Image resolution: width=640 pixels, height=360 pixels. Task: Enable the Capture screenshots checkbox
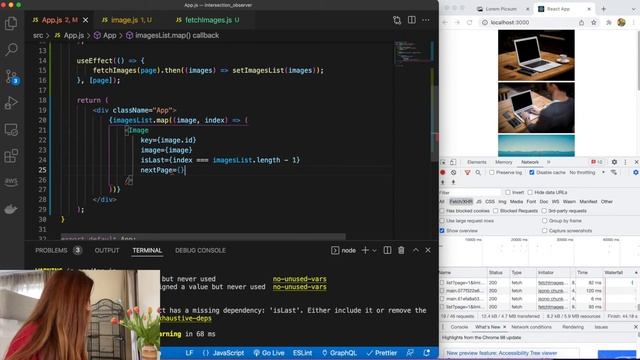click(544, 231)
